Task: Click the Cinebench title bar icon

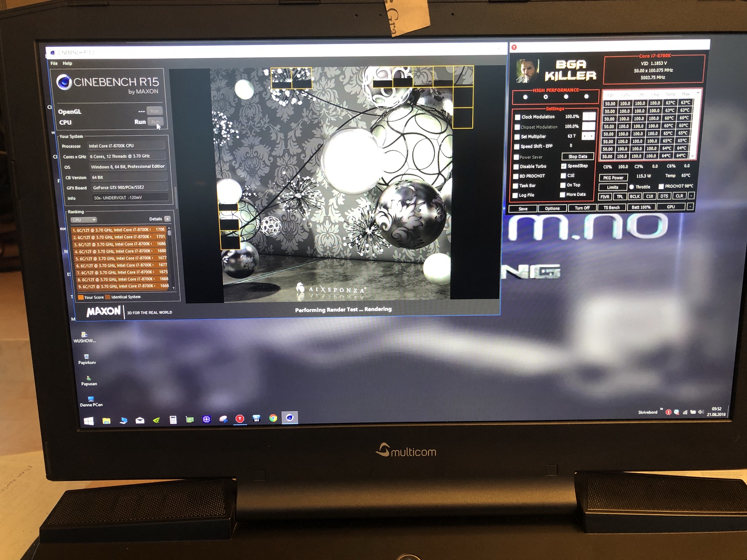Action: 53,53
